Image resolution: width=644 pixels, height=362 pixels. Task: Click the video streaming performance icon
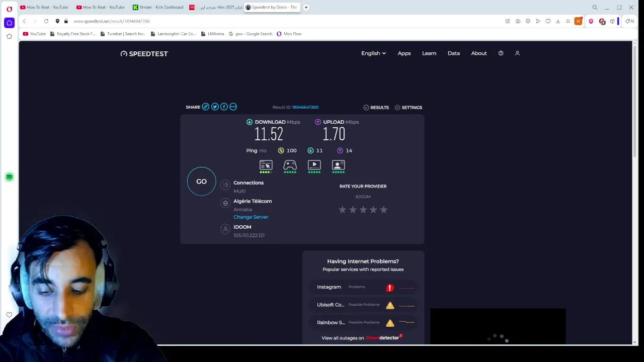314,165
